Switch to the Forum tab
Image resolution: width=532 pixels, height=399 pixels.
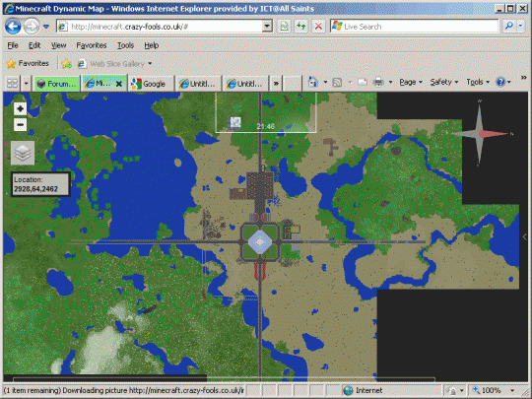[57, 84]
